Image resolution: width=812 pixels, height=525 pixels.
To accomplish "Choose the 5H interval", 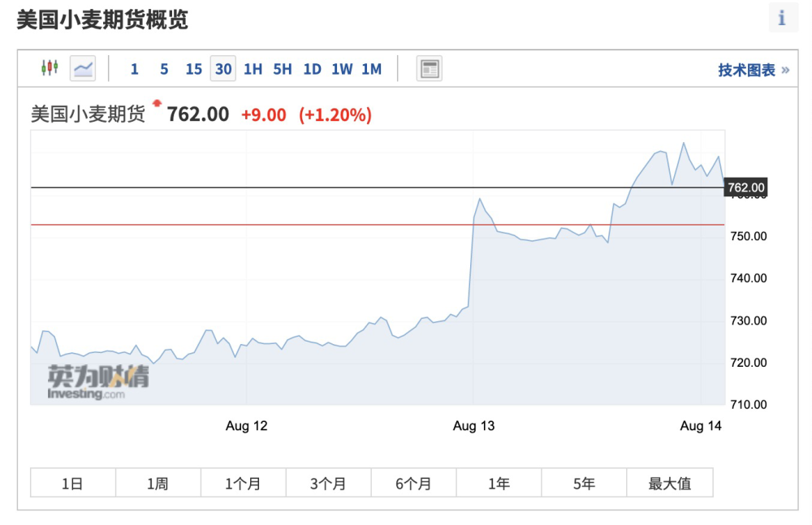I will [283, 69].
